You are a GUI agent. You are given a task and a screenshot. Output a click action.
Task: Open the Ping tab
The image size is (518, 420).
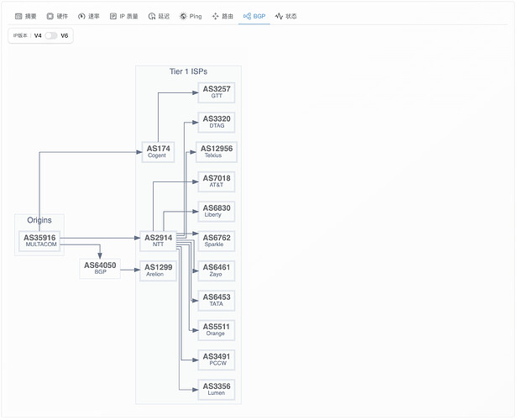pos(191,16)
